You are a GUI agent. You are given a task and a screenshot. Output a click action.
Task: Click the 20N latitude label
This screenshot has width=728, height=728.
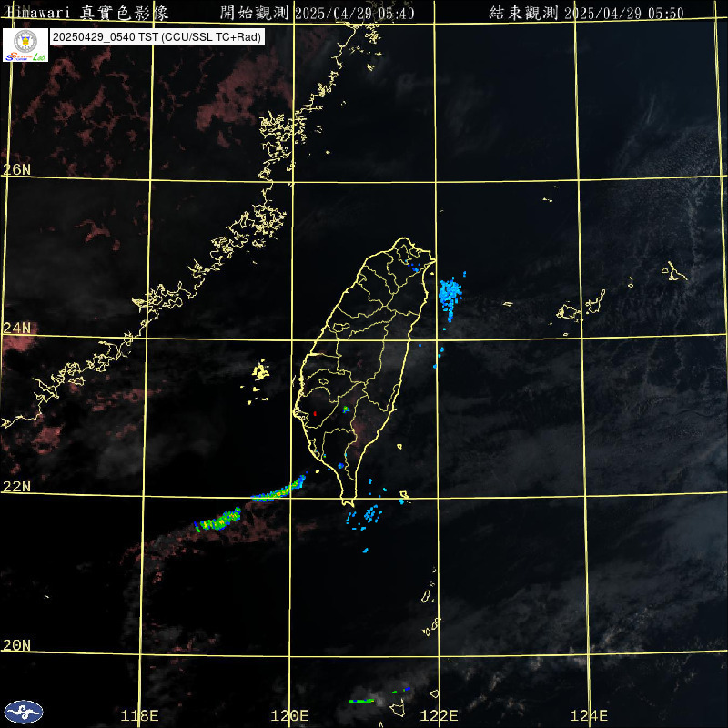[17, 645]
